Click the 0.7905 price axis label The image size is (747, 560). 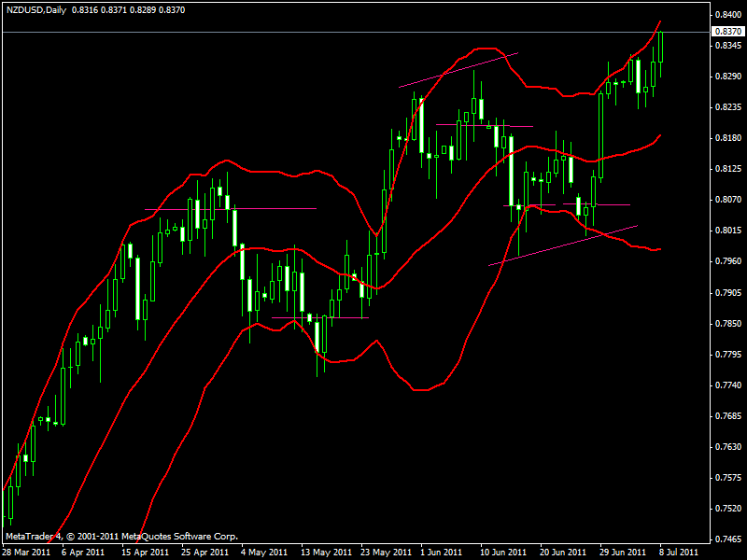728,292
